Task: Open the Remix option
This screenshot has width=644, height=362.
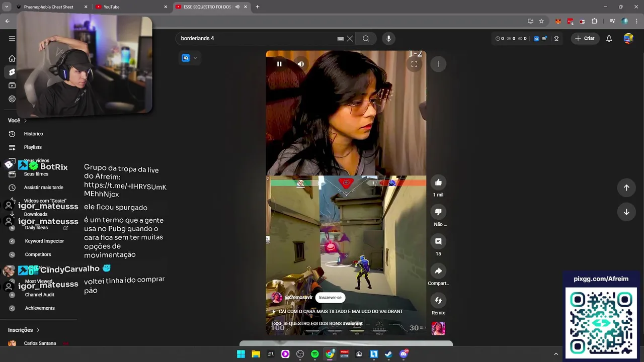Action: tap(438, 300)
